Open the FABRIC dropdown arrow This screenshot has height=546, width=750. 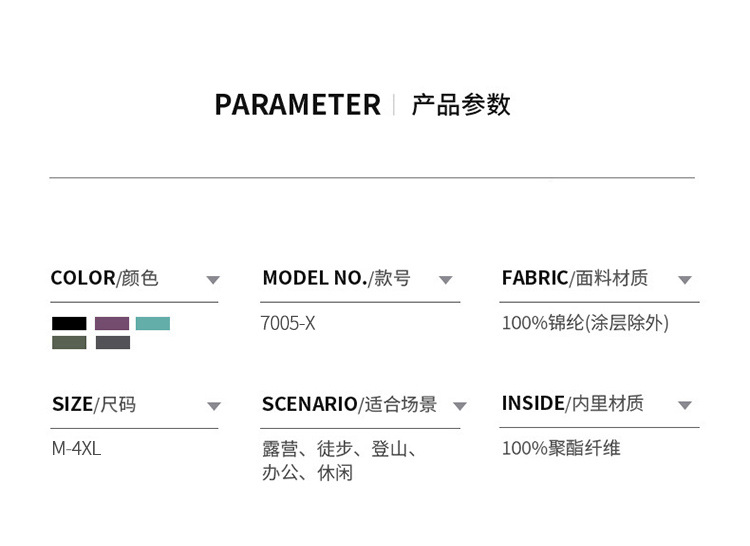click(685, 280)
